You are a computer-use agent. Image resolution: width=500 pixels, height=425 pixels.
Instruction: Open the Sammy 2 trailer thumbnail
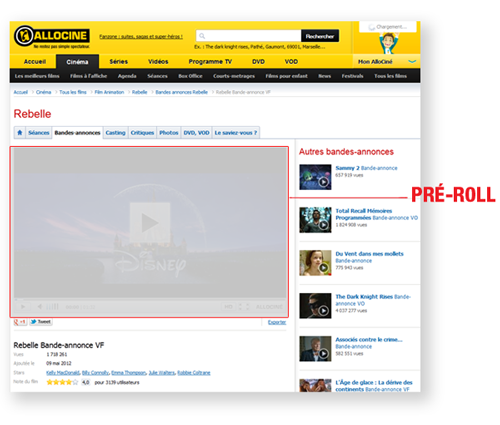(x=315, y=177)
